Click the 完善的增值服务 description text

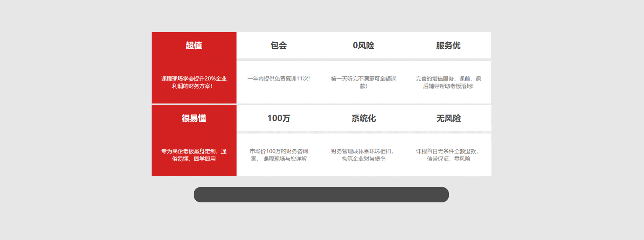pyautogui.click(x=448, y=82)
